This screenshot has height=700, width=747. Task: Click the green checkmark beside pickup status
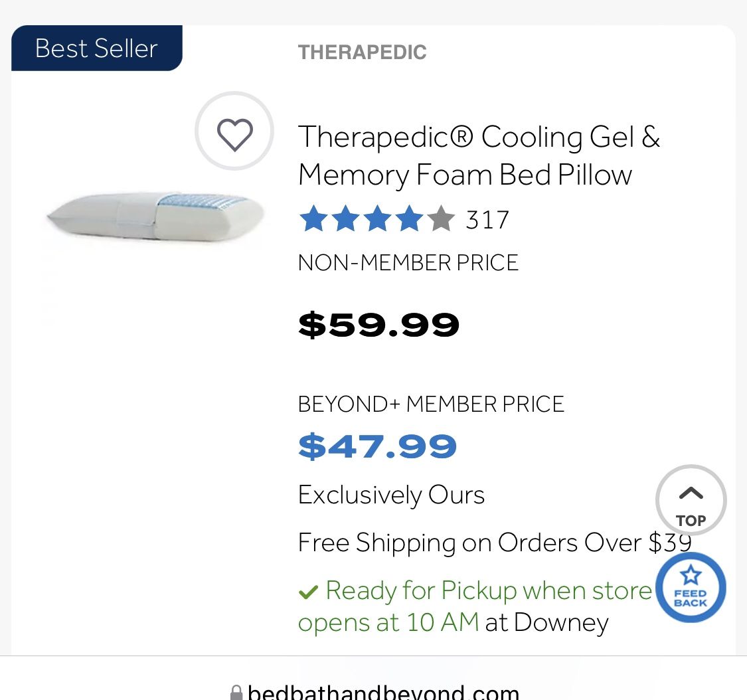pos(309,589)
